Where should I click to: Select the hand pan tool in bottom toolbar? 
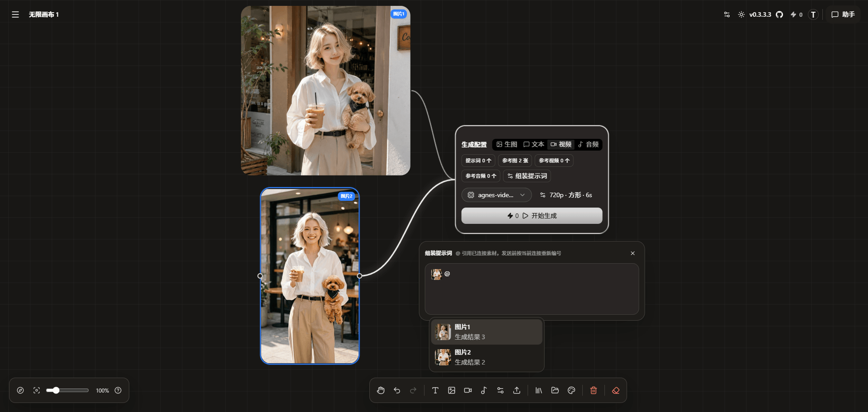(381, 390)
